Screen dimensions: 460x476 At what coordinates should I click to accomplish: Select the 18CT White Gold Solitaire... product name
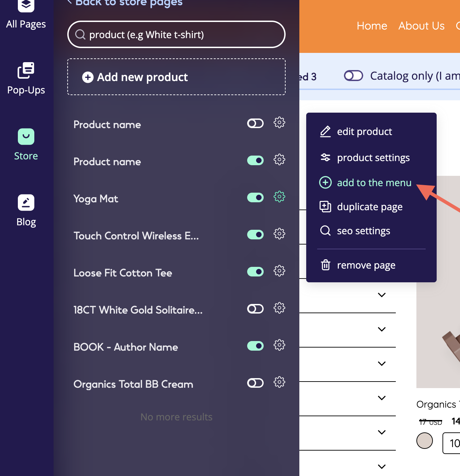click(138, 310)
